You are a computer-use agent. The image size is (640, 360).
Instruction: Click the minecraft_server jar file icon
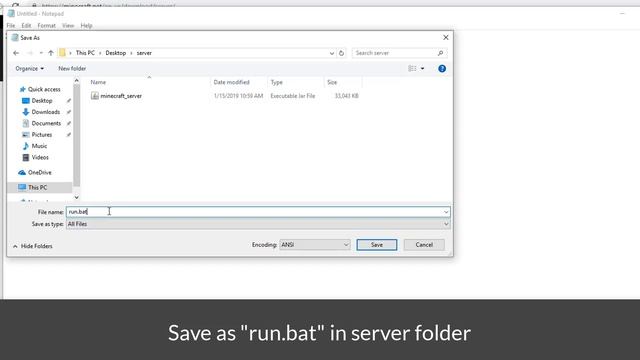pos(95,96)
